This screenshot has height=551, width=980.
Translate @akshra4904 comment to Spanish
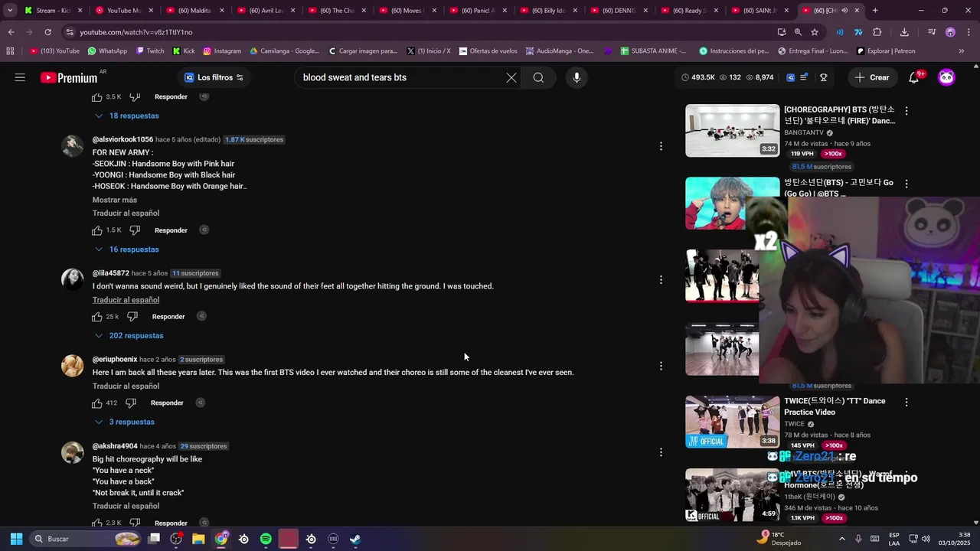pyautogui.click(x=126, y=506)
